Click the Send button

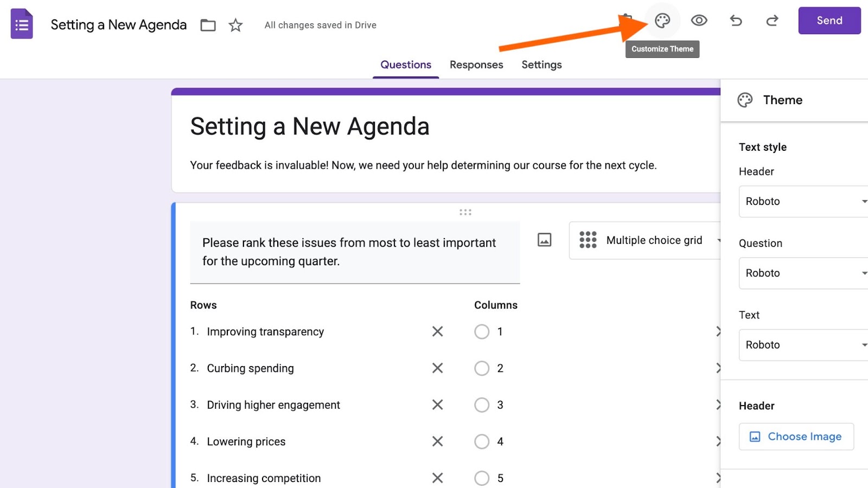(829, 21)
